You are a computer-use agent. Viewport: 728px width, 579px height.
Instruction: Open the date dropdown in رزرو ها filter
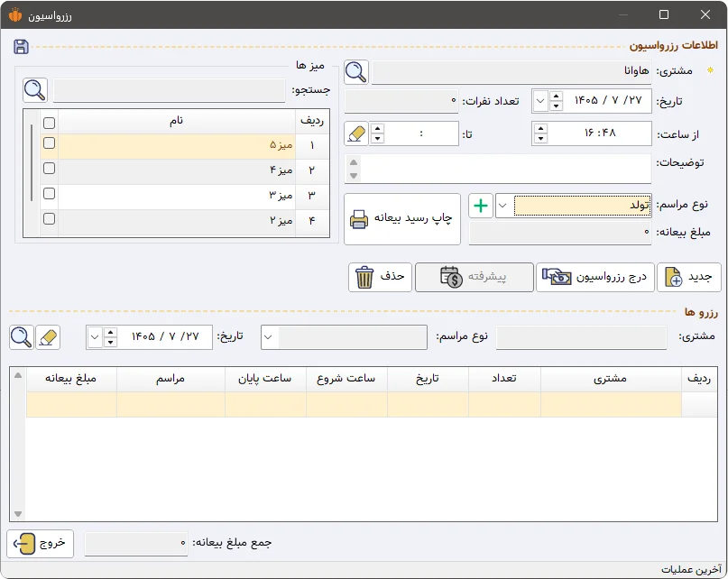95,337
